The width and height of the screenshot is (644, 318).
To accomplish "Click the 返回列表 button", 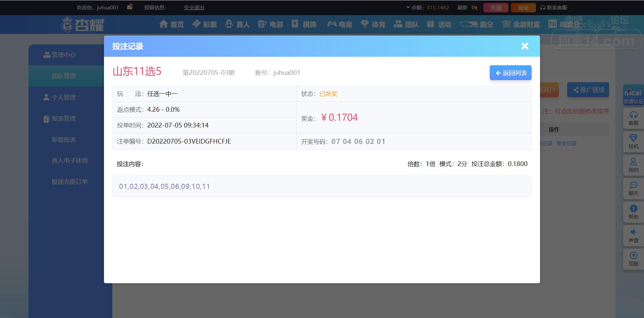I will (511, 73).
